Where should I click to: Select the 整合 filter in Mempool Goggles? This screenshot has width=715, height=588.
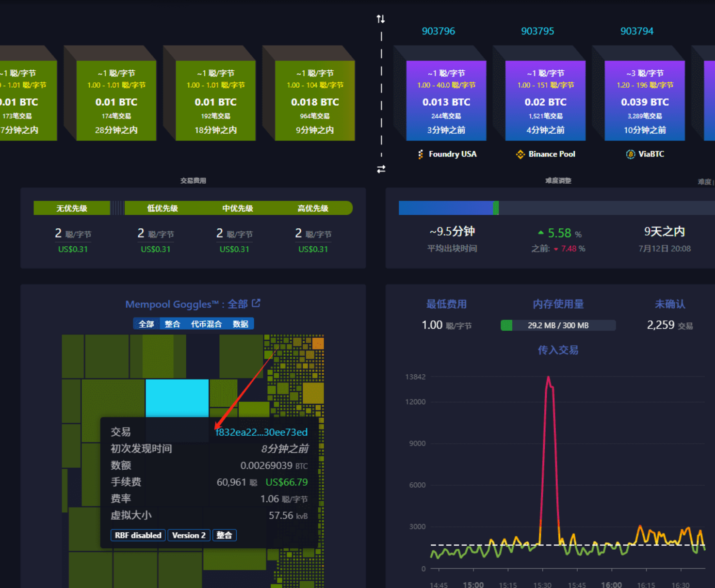click(x=172, y=324)
